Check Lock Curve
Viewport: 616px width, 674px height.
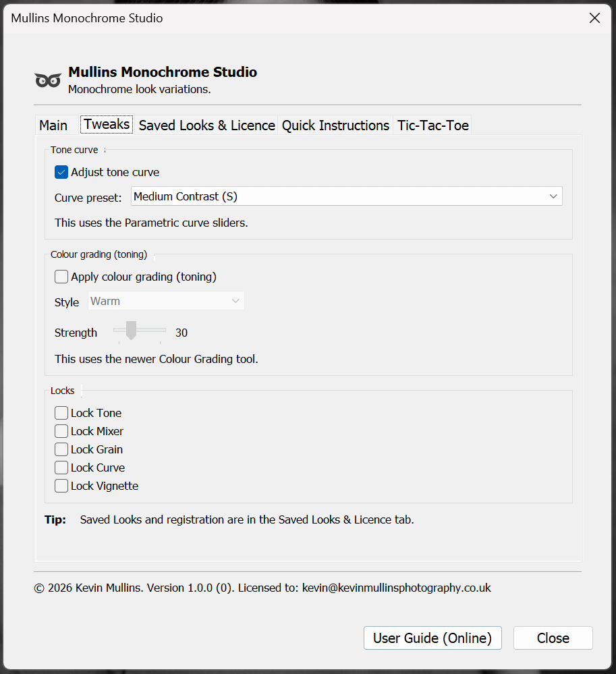pos(61,467)
